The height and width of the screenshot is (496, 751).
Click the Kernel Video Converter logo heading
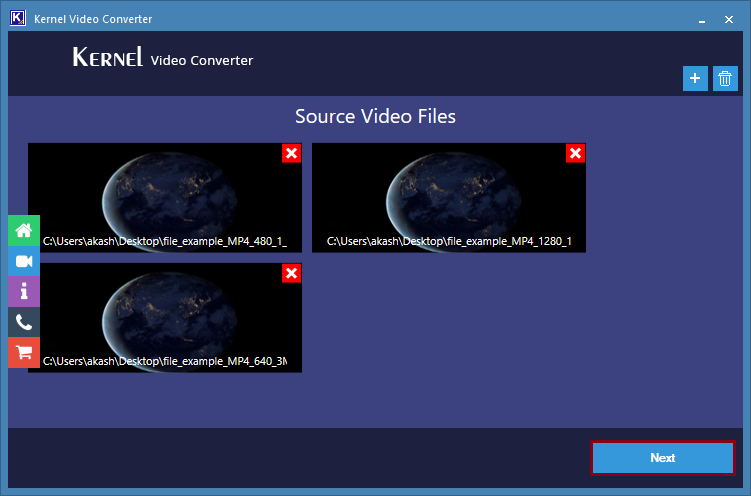coord(163,57)
